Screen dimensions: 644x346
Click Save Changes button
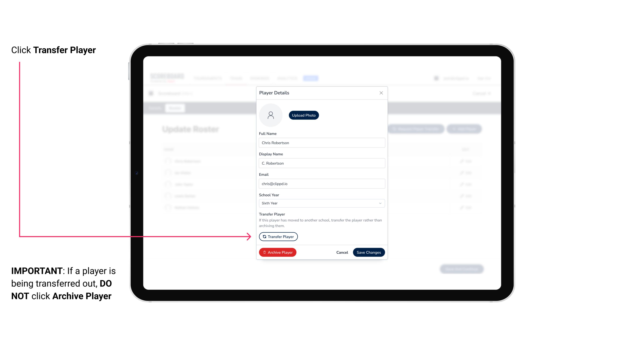pyautogui.click(x=369, y=252)
